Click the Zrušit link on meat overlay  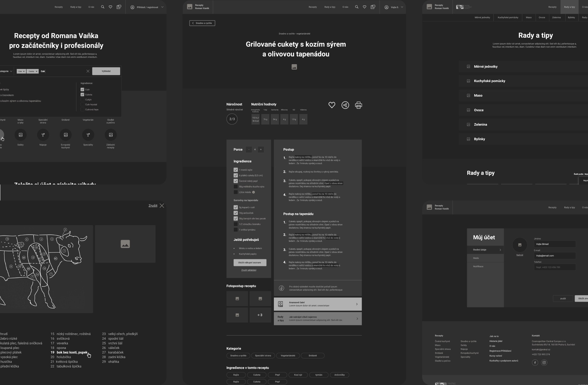(153, 206)
